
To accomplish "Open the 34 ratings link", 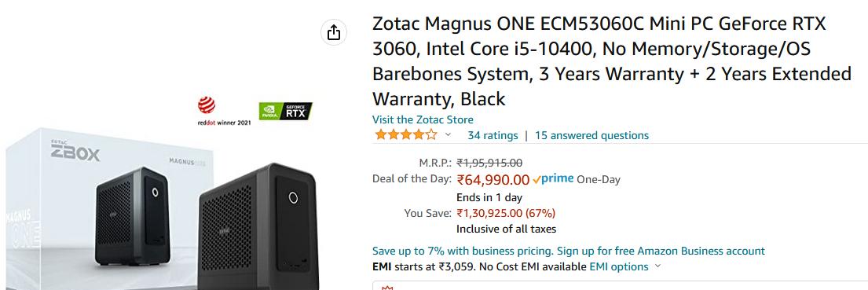I will [493, 136].
